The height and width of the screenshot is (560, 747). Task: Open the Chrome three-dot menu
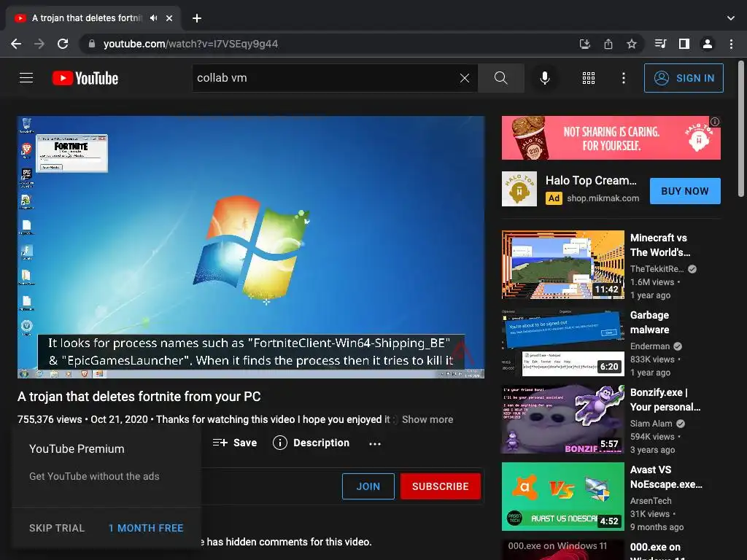(x=731, y=44)
